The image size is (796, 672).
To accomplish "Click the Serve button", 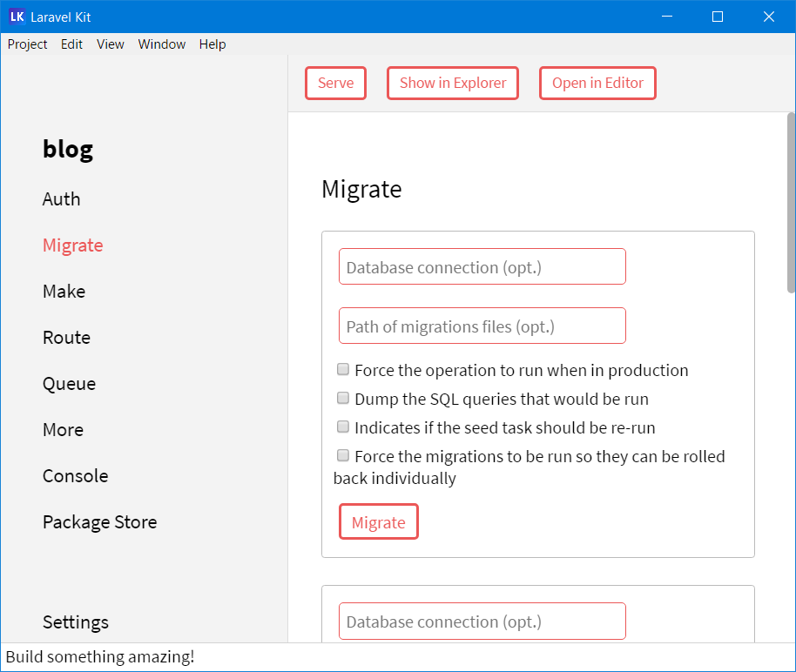I will pyautogui.click(x=335, y=84).
